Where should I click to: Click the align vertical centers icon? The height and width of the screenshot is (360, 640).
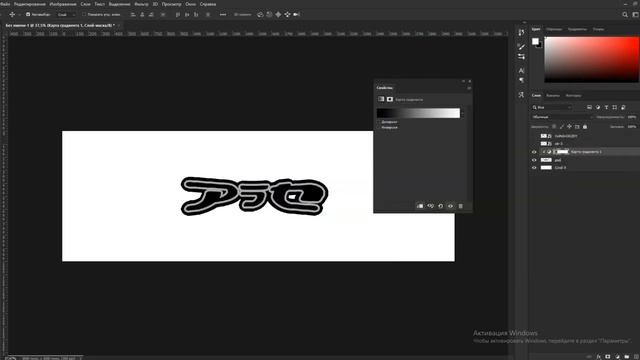point(187,14)
